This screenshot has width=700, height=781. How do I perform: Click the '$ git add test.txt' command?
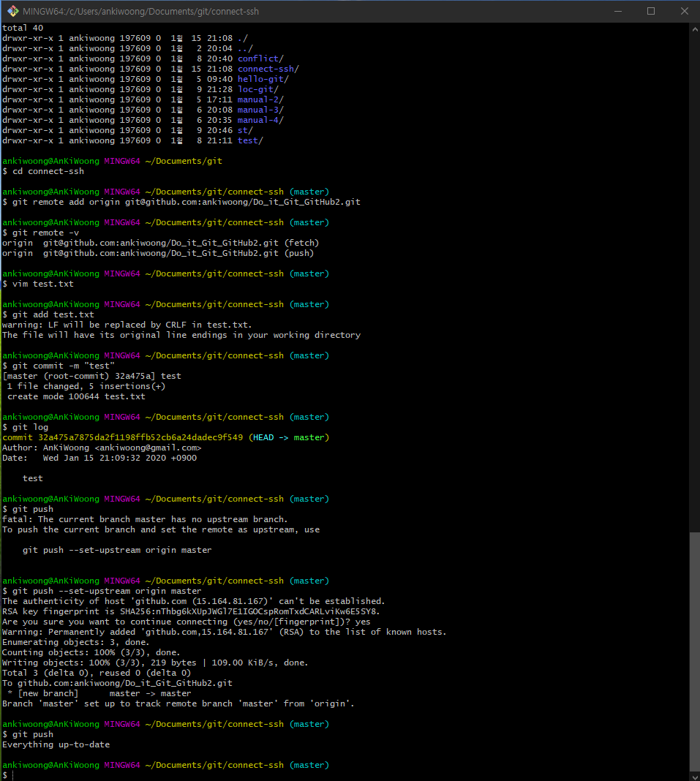click(48, 314)
